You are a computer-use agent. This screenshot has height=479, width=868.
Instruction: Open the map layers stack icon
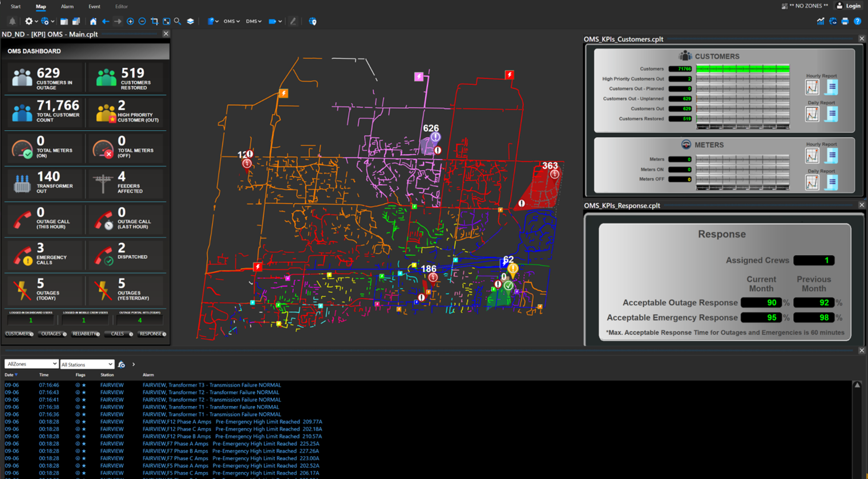(190, 22)
